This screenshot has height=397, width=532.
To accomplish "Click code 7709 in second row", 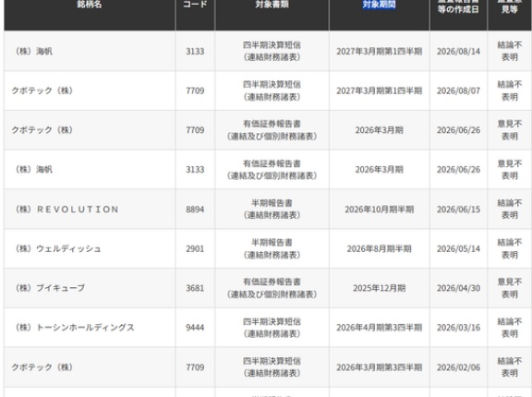I will (x=195, y=90).
